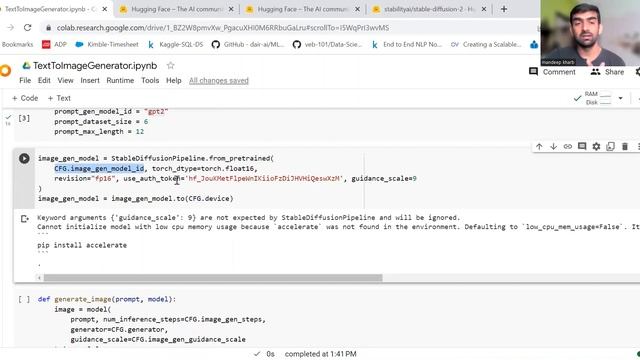
Task: Run the image_gen_model code cell
Action: 24,158
